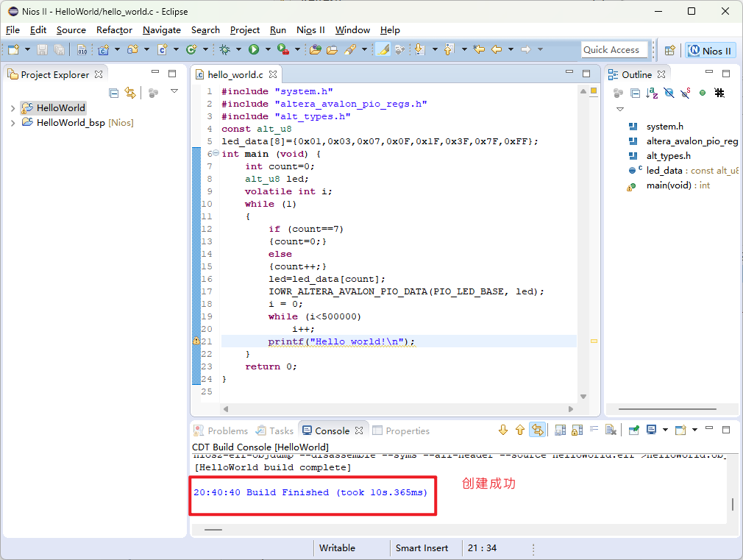Open the Nios II menu

coord(311,30)
